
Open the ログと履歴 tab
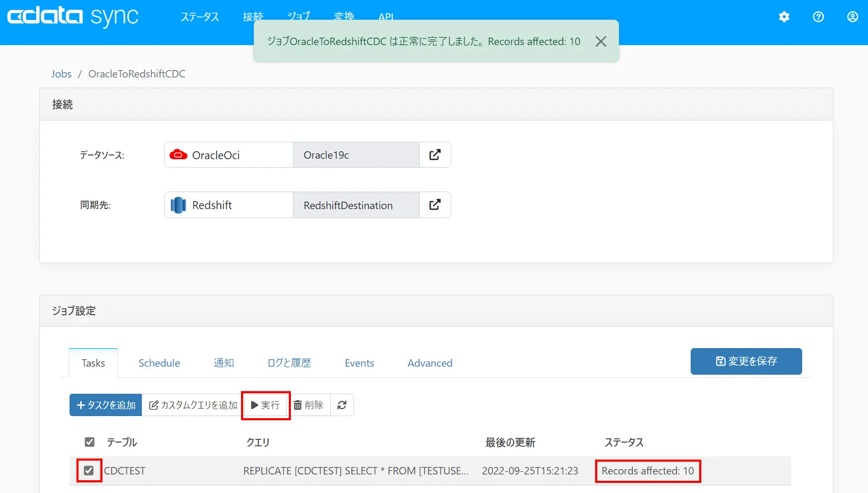[289, 363]
